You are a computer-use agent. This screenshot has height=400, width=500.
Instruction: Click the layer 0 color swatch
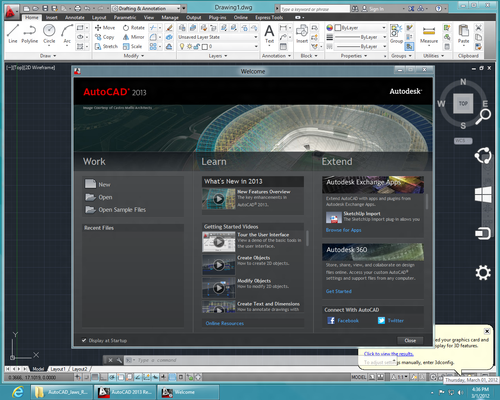click(205, 46)
